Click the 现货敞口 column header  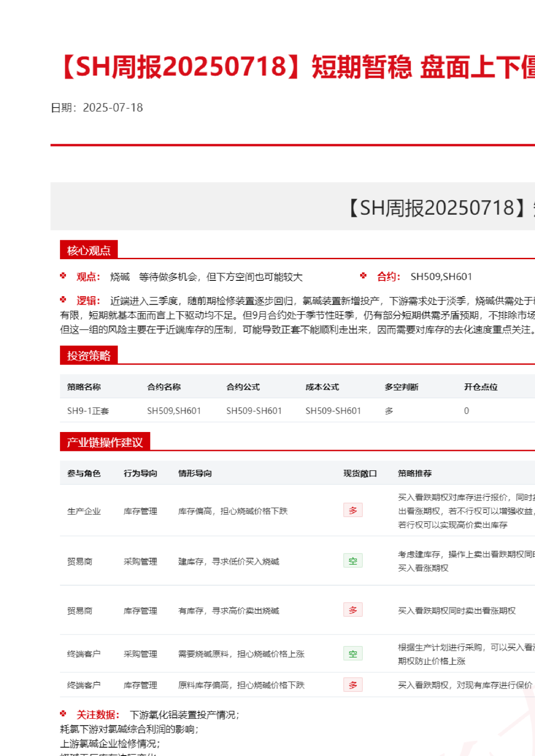click(x=360, y=473)
